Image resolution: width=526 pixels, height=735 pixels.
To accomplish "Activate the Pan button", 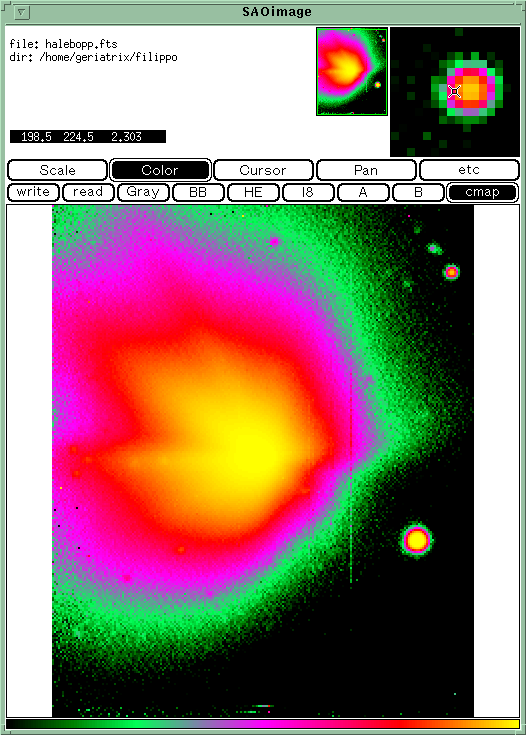I will (366, 170).
